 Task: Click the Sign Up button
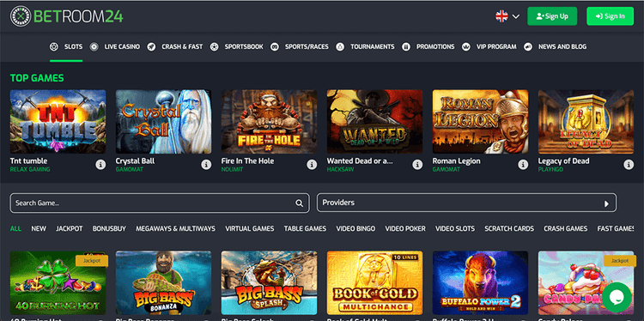click(x=552, y=16)
